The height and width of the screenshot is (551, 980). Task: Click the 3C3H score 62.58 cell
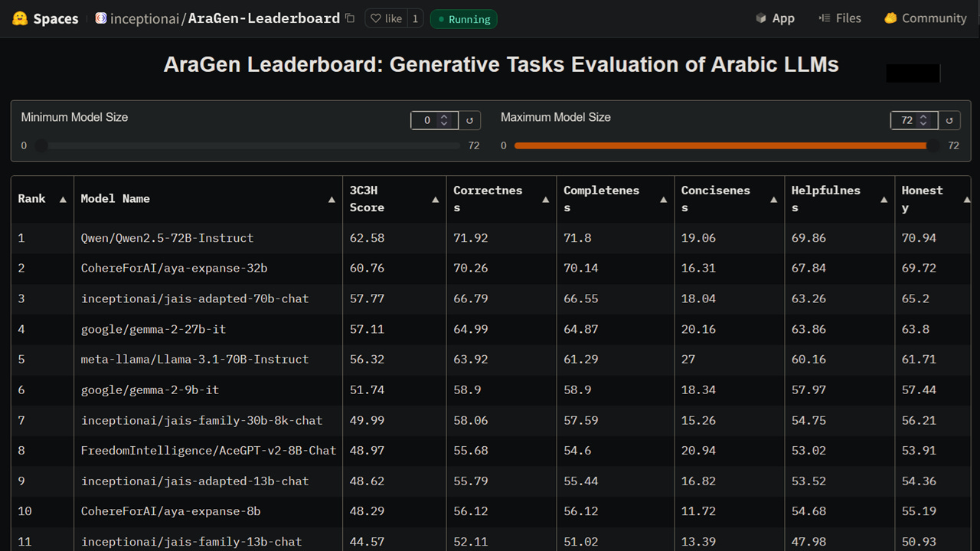pos(394,238)
